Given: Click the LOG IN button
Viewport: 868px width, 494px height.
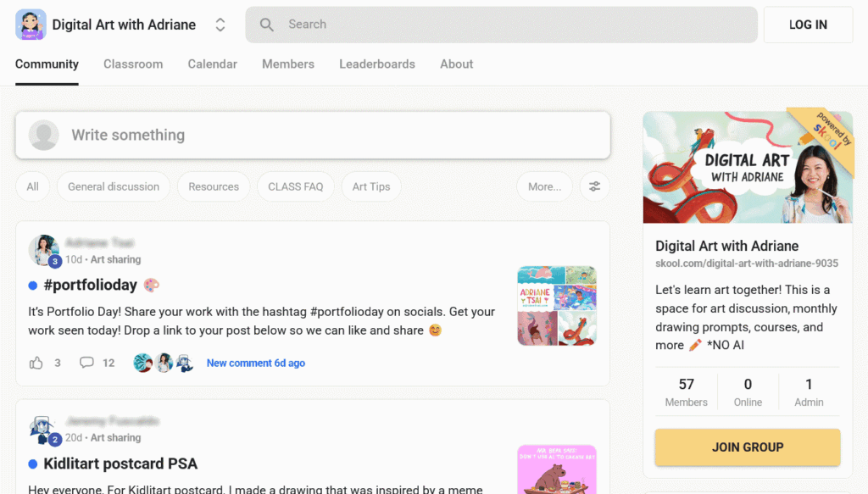Looking at the screenshot, I should tap(808, 25).
